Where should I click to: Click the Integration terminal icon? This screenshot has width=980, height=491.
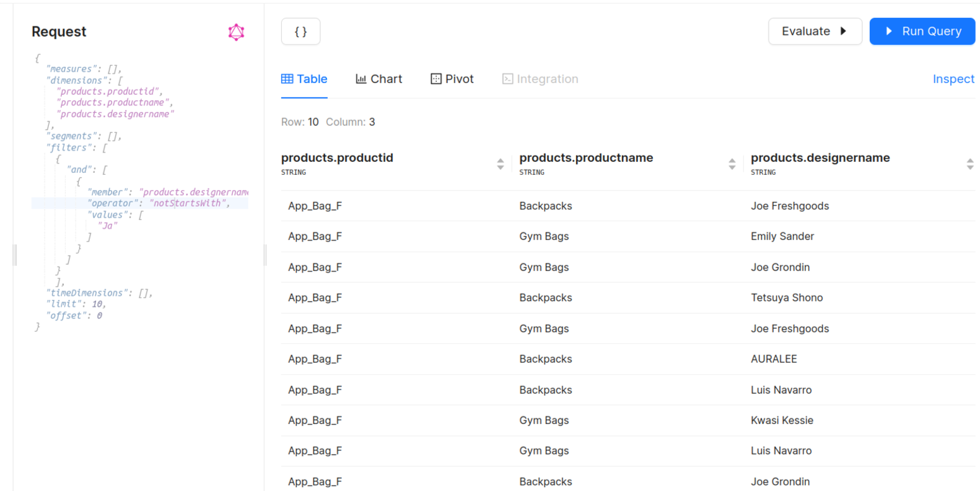[507, 79]
